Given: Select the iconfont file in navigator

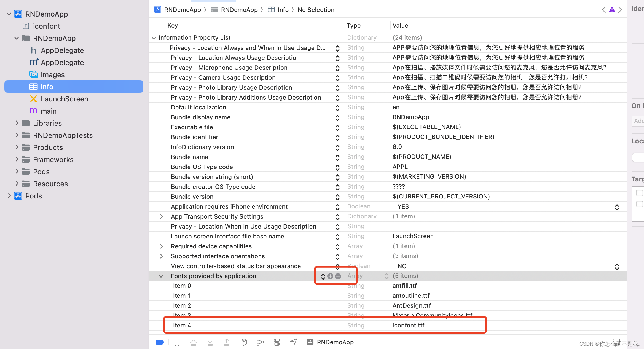Looking at the screenshot, I should pyautogui.click(x=46, y=26).
